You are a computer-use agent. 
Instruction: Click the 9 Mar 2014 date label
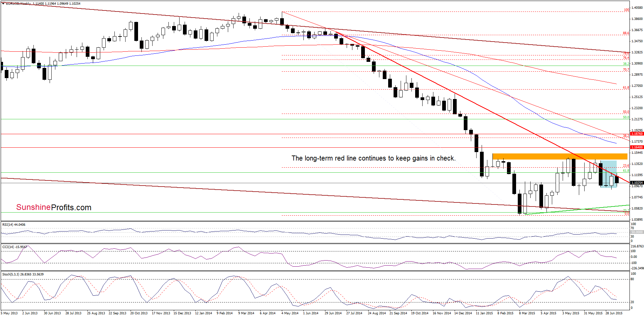[246, 313]
